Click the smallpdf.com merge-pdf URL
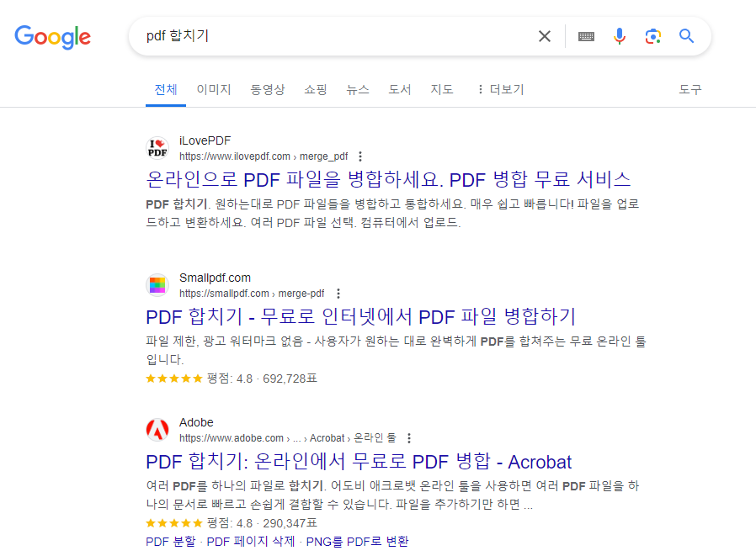Viewport: 756px width, 556px height. [x=252, y=294]
